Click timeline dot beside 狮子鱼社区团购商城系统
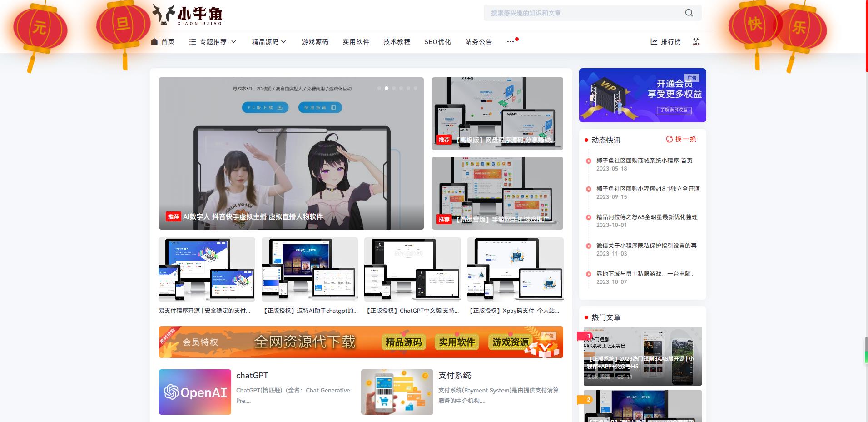Screen dimensions: 868x422 coord(589,161)
